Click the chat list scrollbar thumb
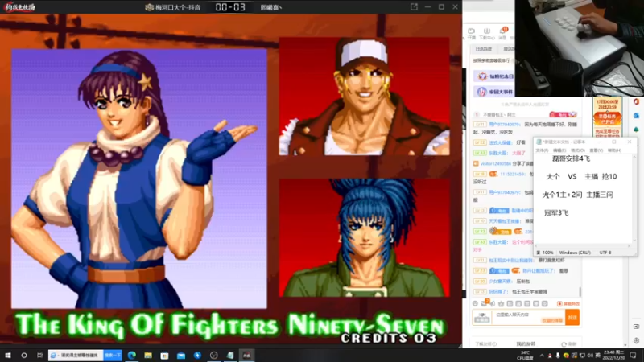 tap(580, 292)
